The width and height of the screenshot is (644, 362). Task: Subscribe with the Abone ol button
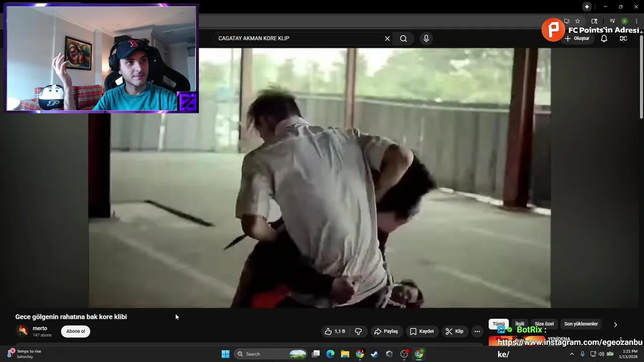[x=75, y=331]
